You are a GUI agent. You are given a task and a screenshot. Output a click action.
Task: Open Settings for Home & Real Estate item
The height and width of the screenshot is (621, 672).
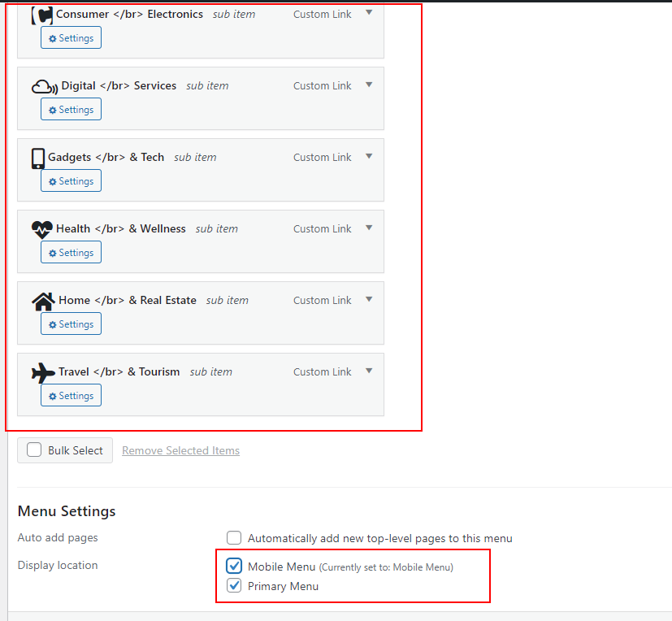point(72,324)
